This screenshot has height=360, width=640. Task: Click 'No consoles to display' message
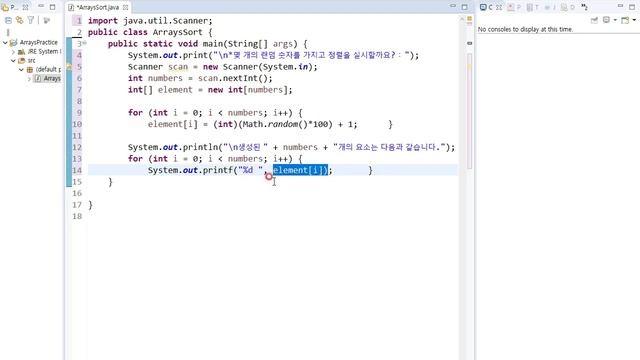(525, 29)
